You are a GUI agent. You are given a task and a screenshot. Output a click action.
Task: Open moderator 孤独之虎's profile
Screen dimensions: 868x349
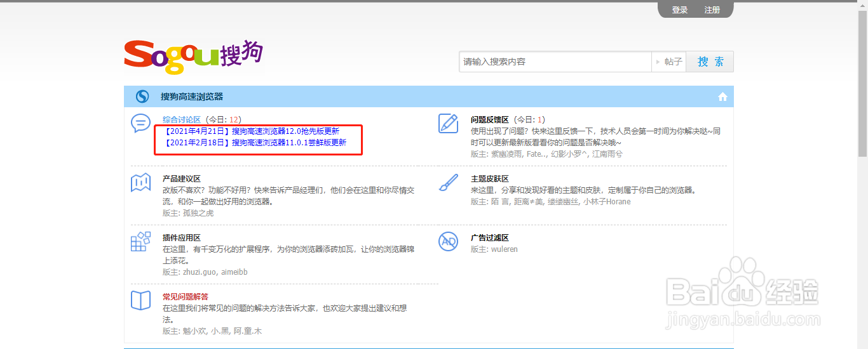[198, 213]
